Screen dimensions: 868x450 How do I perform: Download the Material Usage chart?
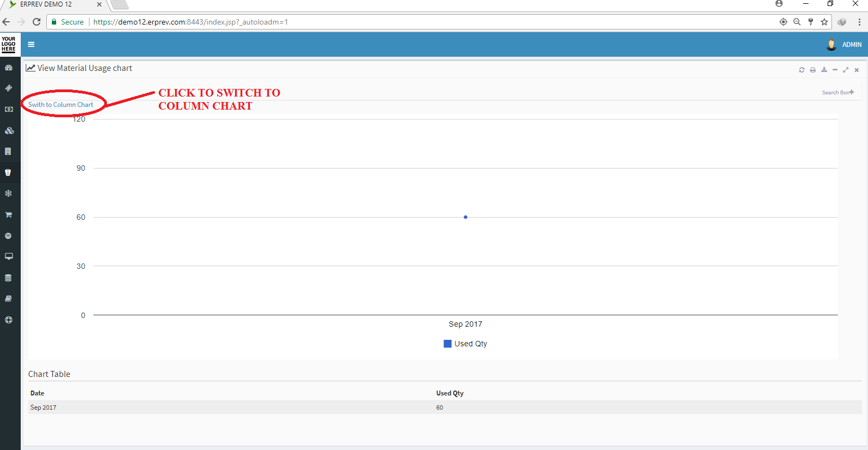[824, 70]
